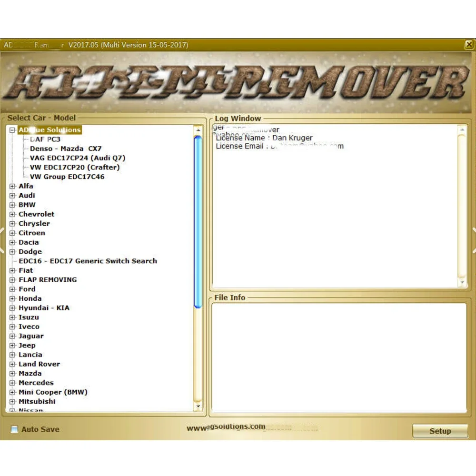Select the Jaguar label in tree
476x476 pixels.
31,336
